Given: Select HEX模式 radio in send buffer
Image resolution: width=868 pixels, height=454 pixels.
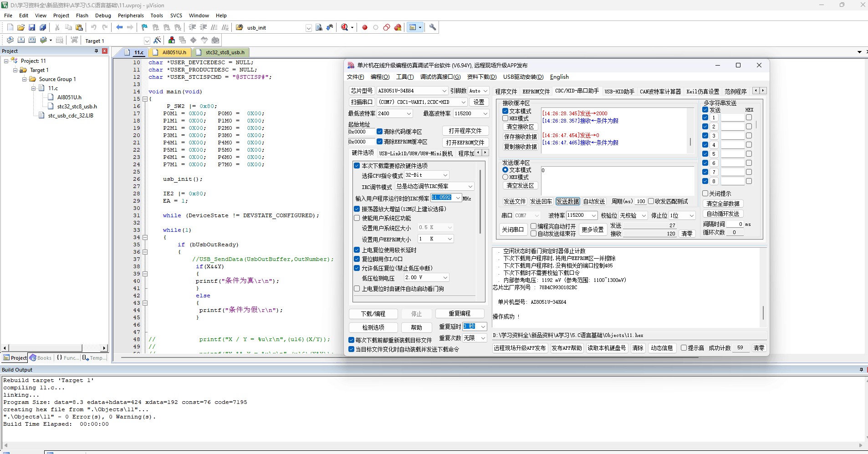Looking at the screenshot, I should pos(505,177).
